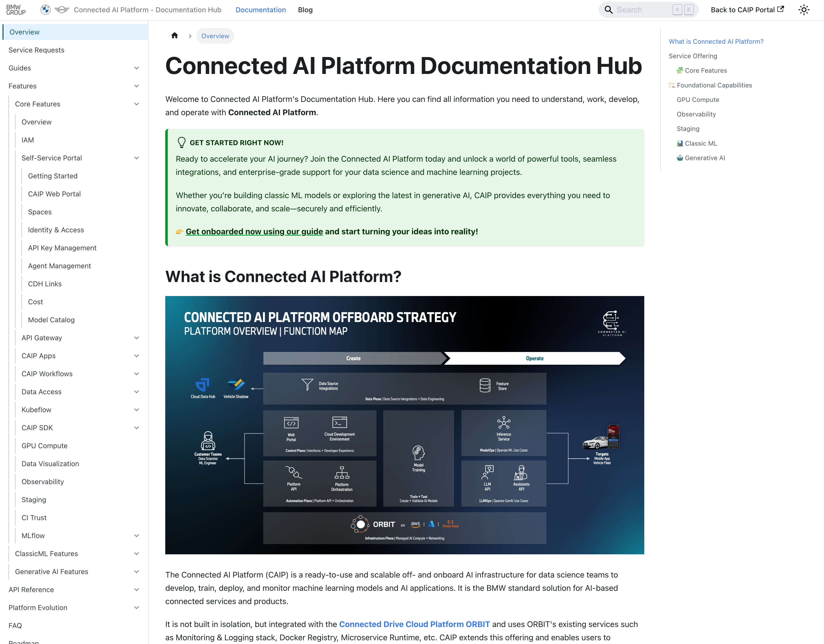This screenshot has width=824, height=644.
Task: Open Staging in left sidebar
Action: (x=33, y=500)
